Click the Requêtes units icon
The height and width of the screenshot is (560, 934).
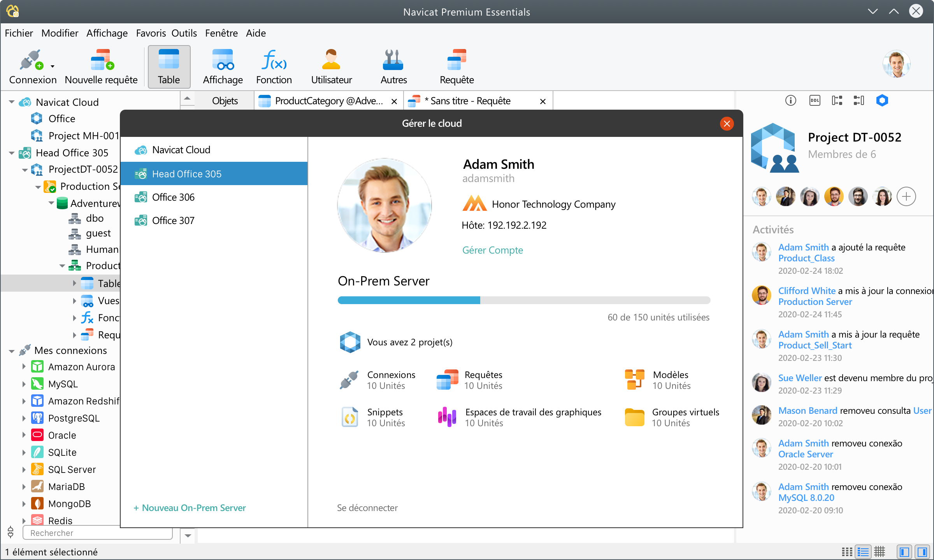447,380
